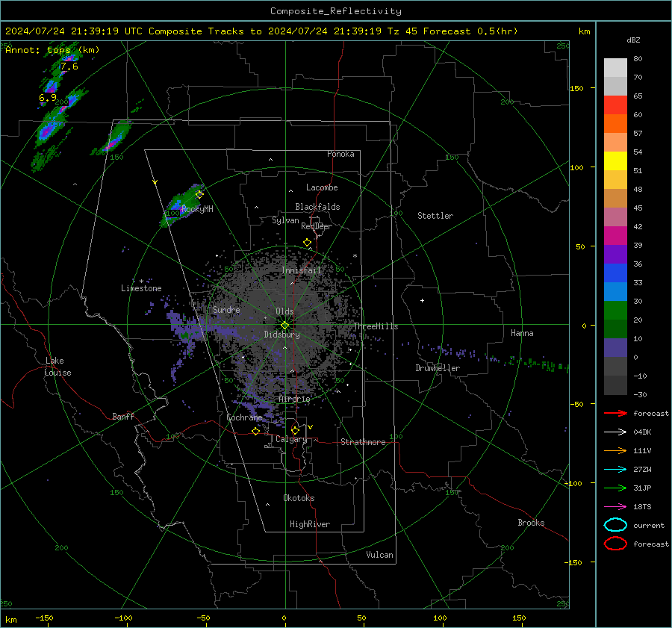Click the white 04DK arrow legend icon
Screen dimensions: 672x628
615,432
